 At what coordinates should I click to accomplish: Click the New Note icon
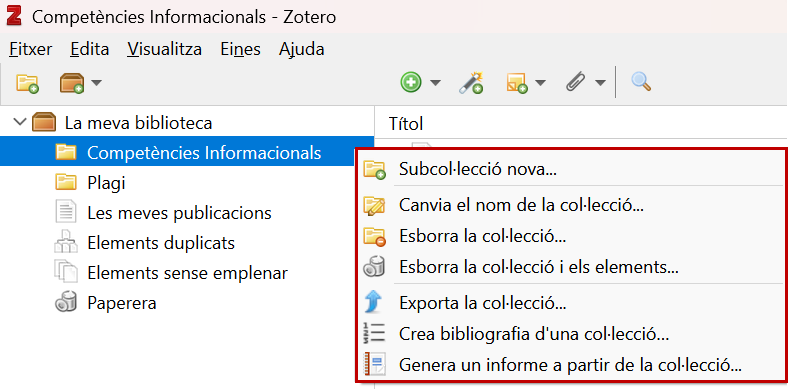tap(517, 83)
